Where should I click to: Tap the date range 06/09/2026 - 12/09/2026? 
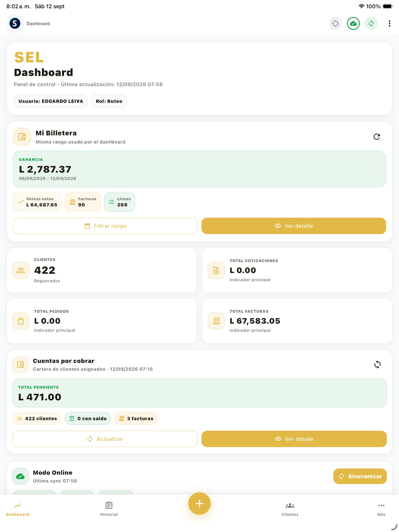(48, 179)
